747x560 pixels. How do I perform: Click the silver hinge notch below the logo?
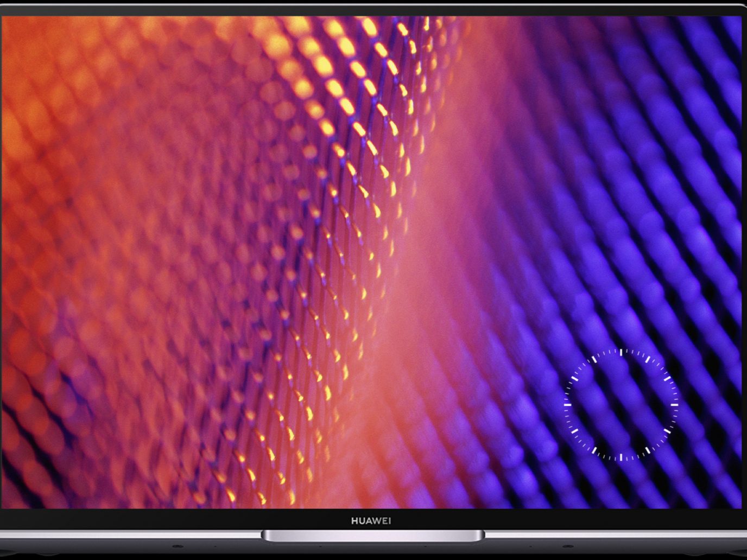click(x=372, y=536)
